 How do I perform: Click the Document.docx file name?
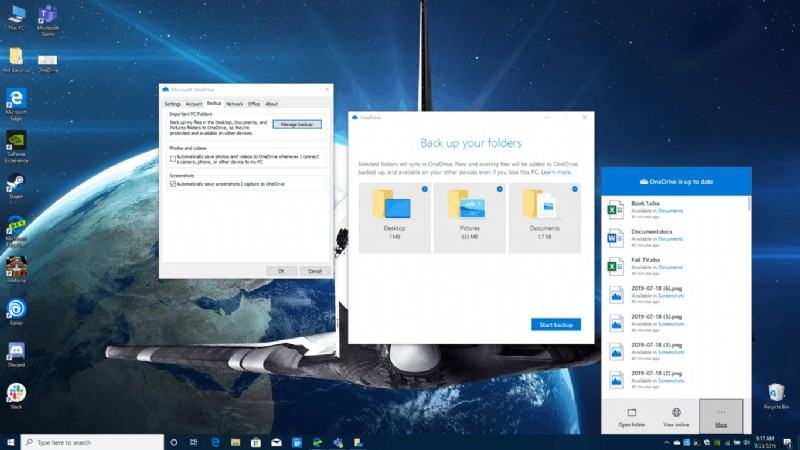(652, 232)
